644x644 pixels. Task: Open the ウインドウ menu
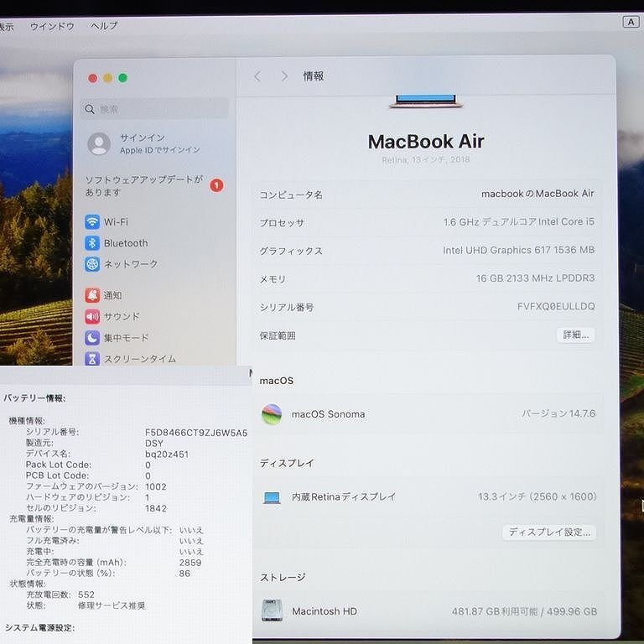coord(52,27)
